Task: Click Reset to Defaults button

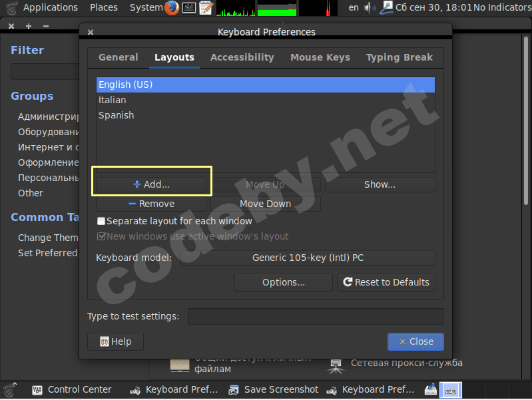Action: coord(386,282)
